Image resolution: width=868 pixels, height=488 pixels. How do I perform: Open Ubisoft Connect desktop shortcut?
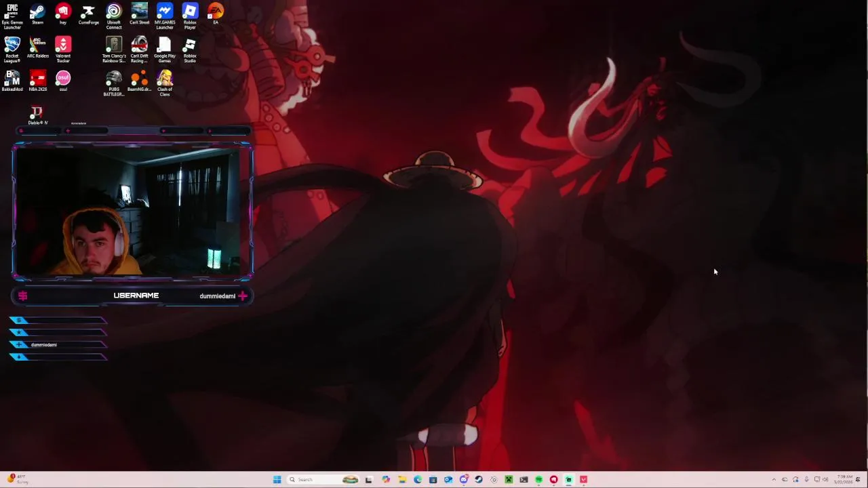(114, 16)
